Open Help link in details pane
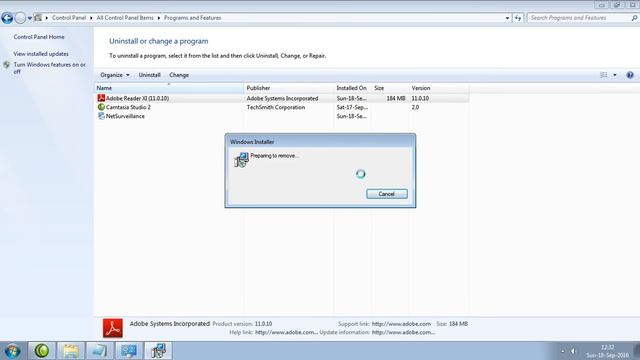The height and width of the screenshot is (360, 640). (x=286, y=332)
